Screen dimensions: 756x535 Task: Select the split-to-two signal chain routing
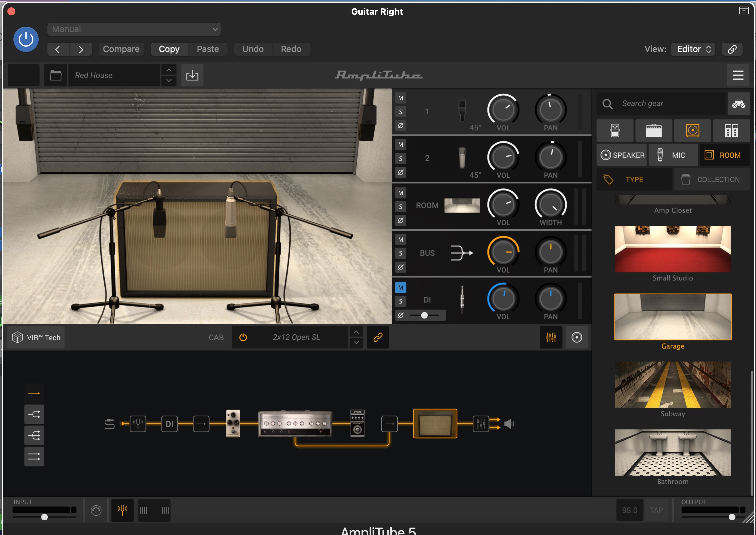coord(34,415)
